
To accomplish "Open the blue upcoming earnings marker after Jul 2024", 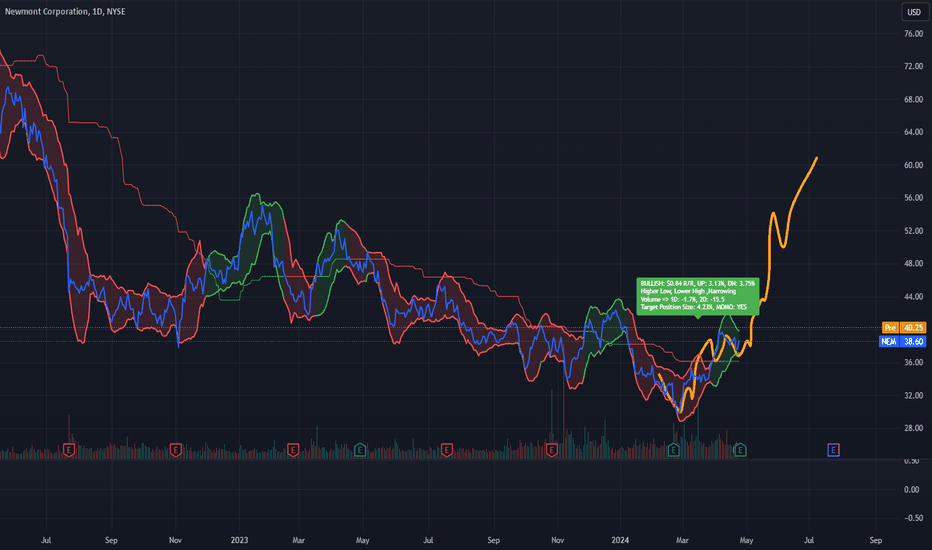I will coord(833,450).
